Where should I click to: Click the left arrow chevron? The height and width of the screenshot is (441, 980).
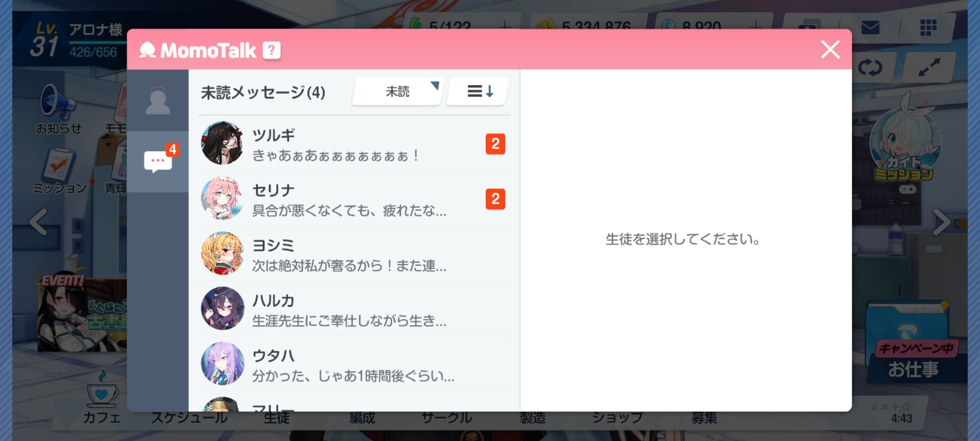(x=39, y=222)
